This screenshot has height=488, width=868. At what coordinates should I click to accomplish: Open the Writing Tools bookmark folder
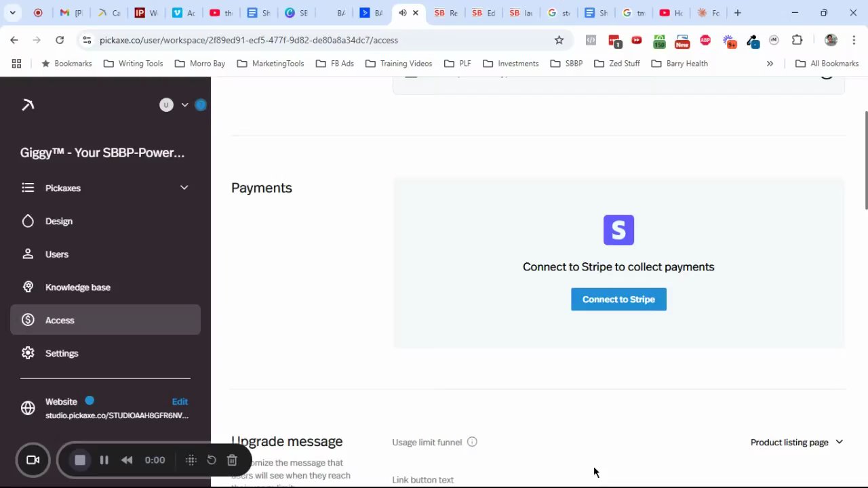(133, 63)
